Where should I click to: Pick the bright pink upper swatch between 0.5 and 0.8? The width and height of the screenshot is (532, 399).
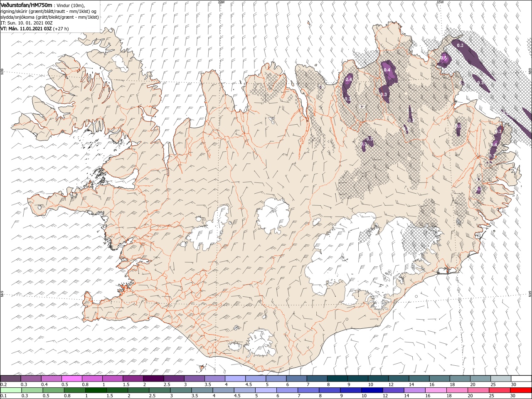tap(72, 378)
